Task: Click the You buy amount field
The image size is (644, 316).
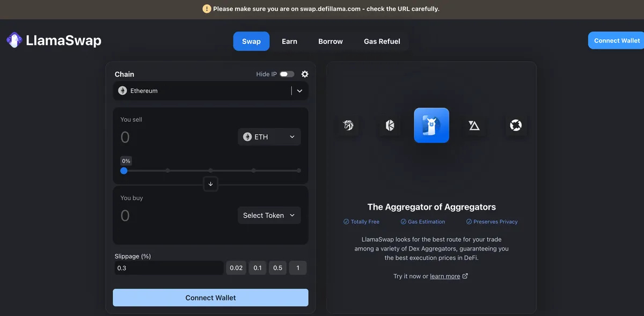Action: click(177, 216)
